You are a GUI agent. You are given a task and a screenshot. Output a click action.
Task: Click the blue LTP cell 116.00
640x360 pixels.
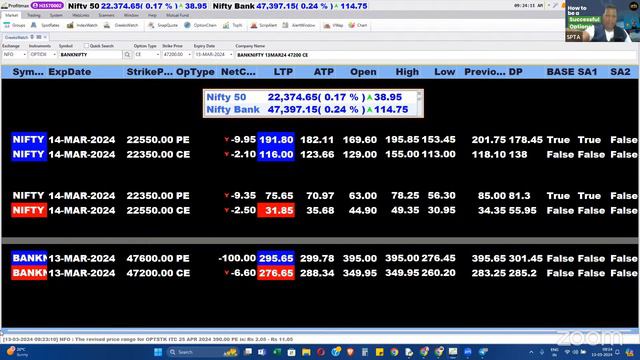tap(276, 154)
